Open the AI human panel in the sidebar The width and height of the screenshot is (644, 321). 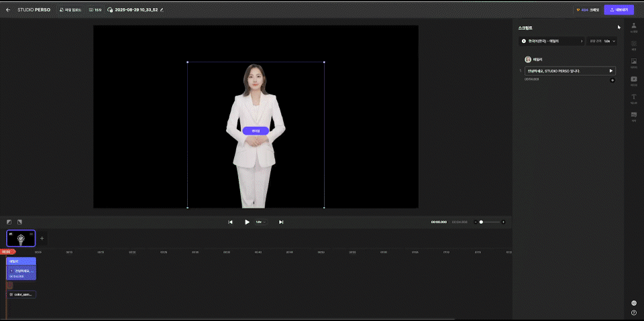[634, 27]
